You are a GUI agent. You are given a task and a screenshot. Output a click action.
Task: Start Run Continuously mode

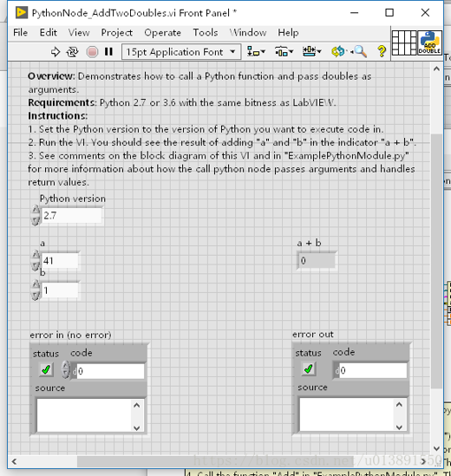pyautogui.click(x=72, y=52)
